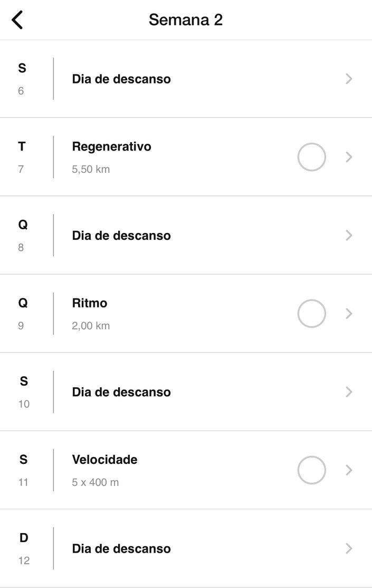Open the Velocidade workout details
This screenshot has height=588, width=372.
click(x=104, y=460)
